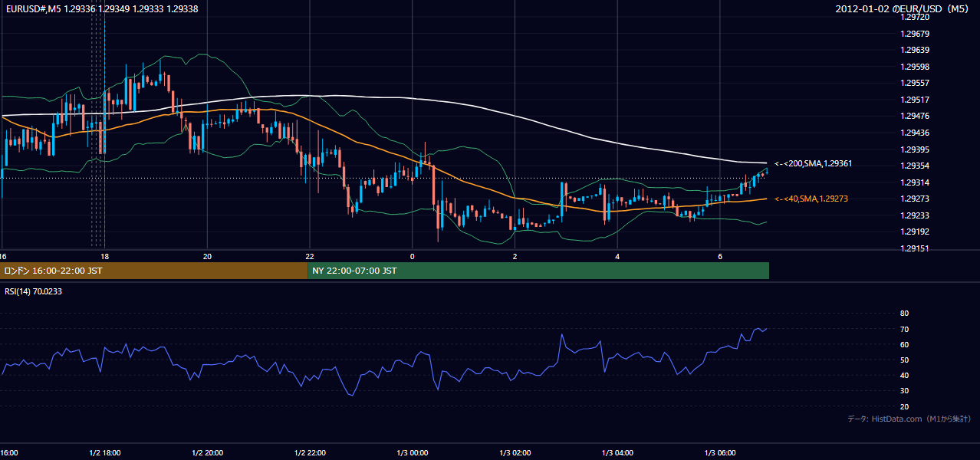
Task: Click price level 1.29192 on the scale
Action: [x=915, y=232]
